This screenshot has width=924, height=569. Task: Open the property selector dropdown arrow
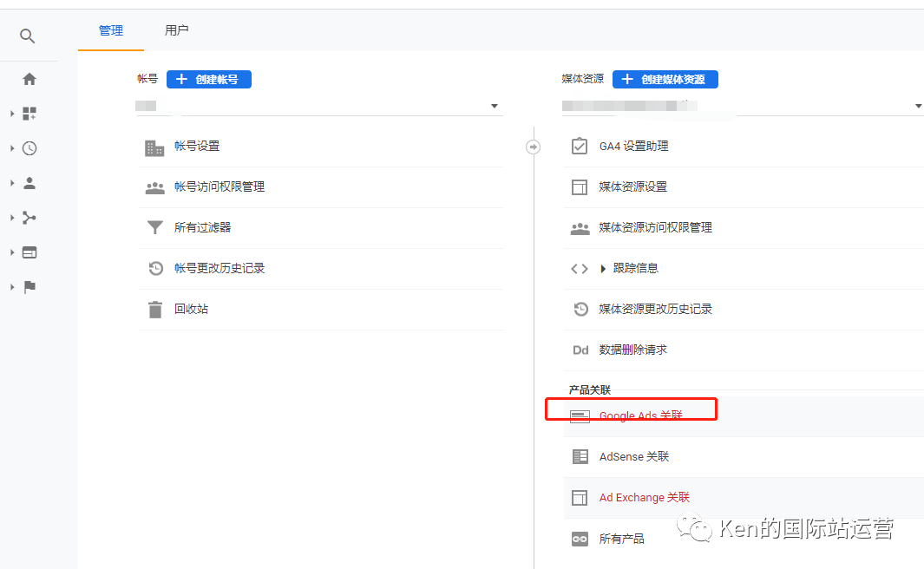(x=918, y=106)
